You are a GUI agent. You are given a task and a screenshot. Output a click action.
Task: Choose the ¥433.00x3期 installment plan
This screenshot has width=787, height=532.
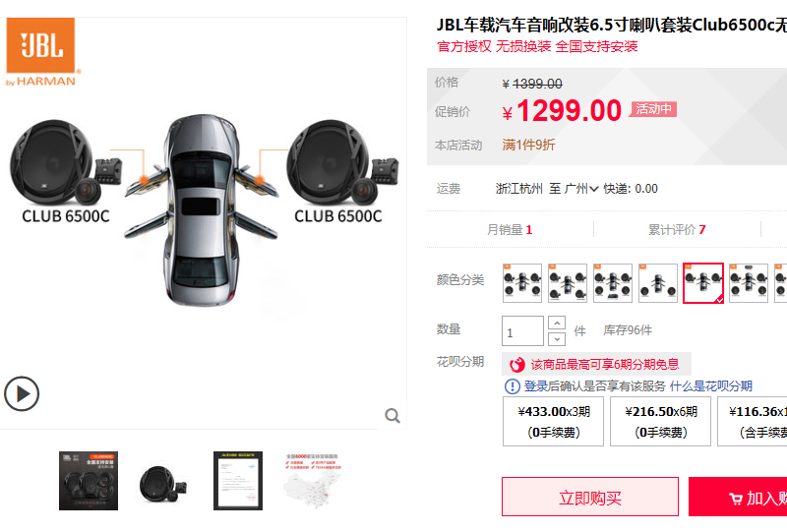point(553,421)
